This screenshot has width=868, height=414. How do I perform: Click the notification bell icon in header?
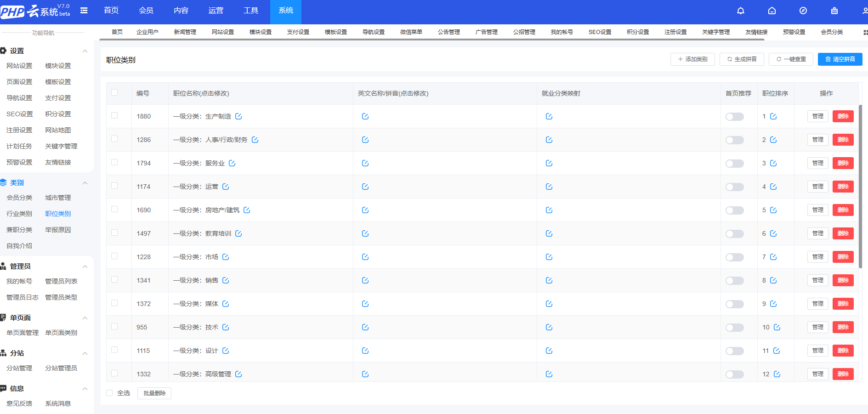pyautogui.click(x=740, y=11)
